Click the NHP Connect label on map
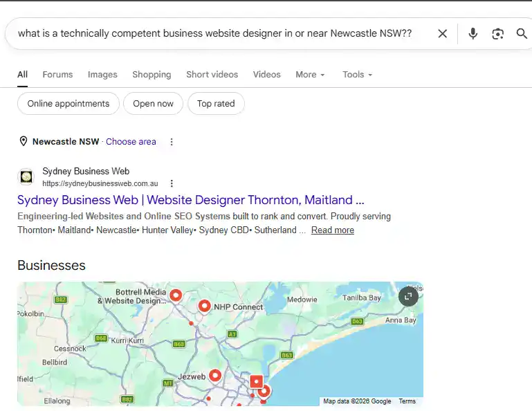Image resolution: width=532 pixels, height=411 pixels. [x=238, y=307]
